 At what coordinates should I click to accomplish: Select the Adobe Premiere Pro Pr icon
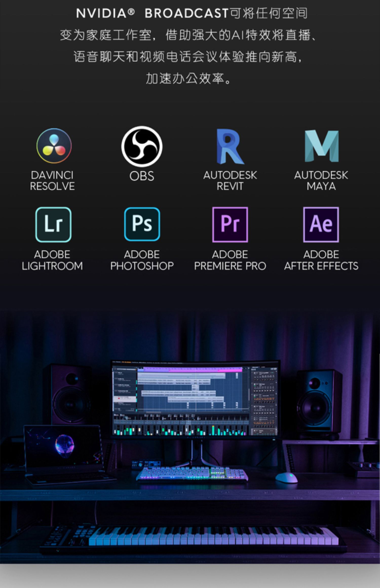(x=230, y=224)
